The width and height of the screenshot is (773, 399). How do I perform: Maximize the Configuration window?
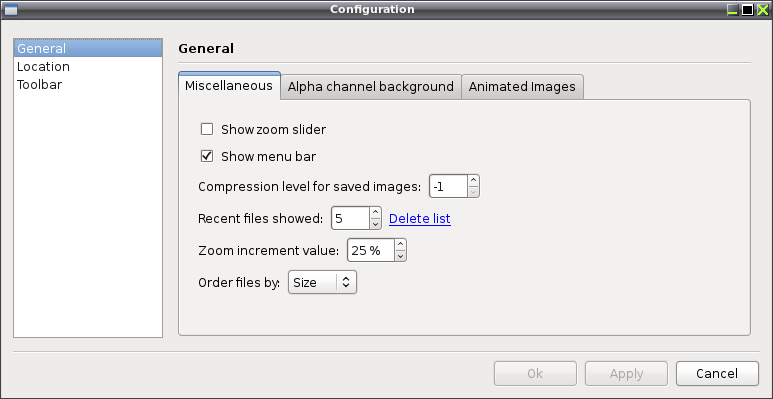click(x=747, y=10)
